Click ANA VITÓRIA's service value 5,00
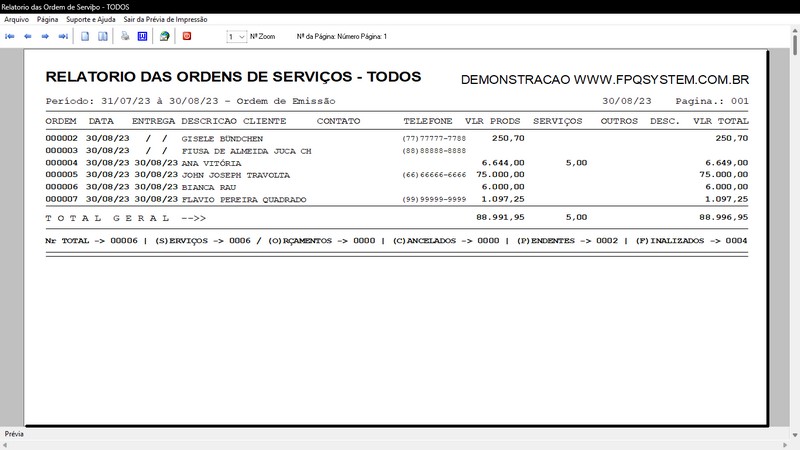Screen dimensions: 800x450 pyautogui.click(x=577, y=163)
